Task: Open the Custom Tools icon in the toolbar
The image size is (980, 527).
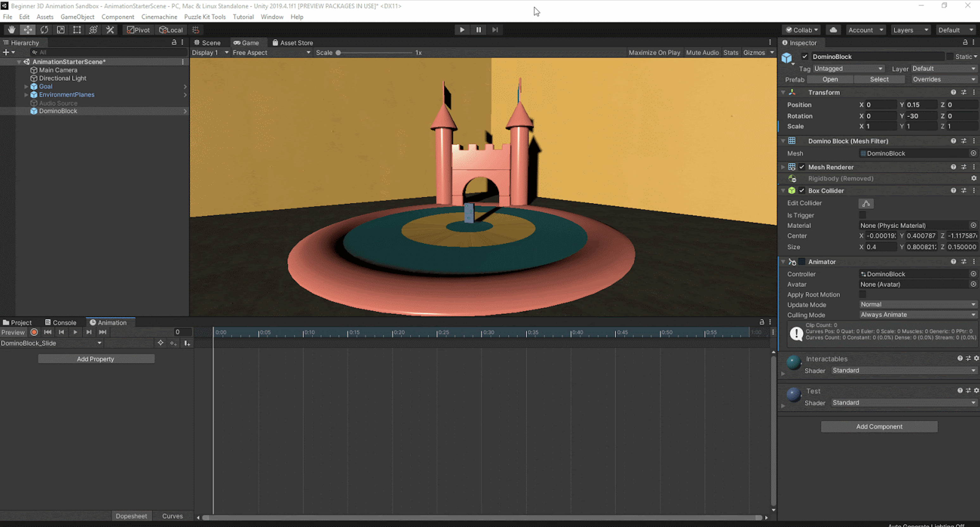Action: pos(110,30)
